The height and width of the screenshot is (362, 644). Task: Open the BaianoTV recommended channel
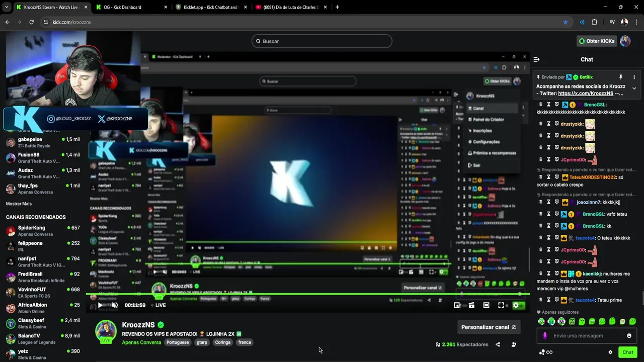pyautogui.click(x=43, y=339)
